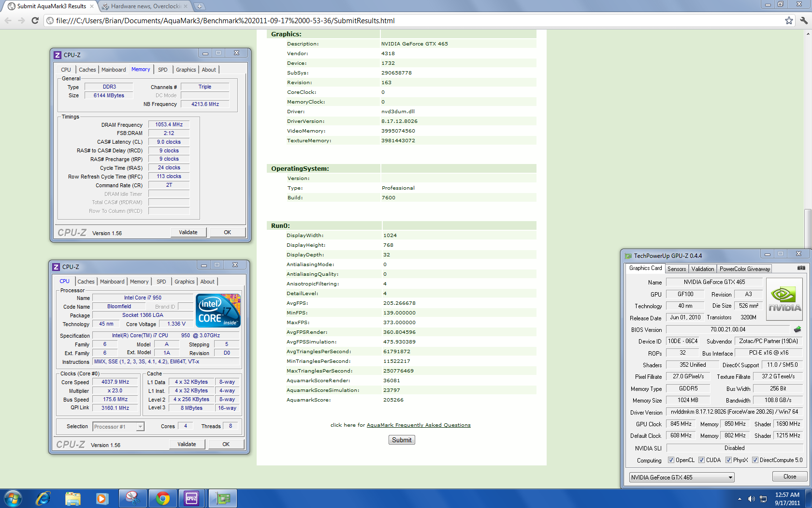812x508 pixels.
Task: Click the NVIDIA logo in GPU-Z
Action: tap(784, 299)
